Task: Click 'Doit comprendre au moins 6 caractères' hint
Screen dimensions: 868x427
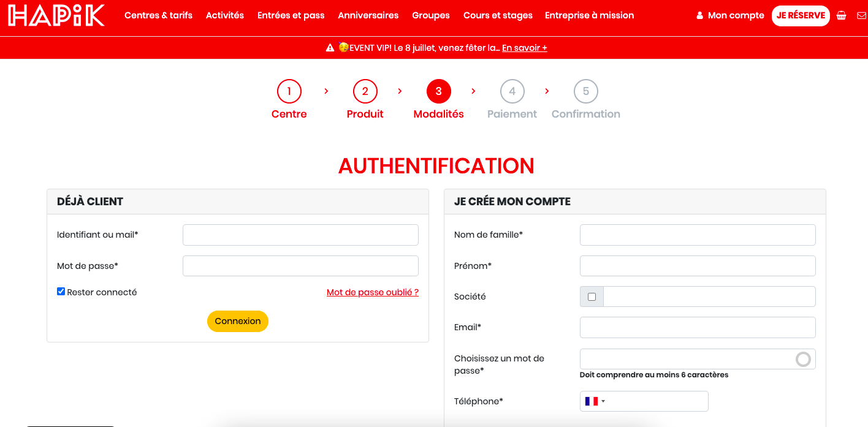Action: click(654, 375)
